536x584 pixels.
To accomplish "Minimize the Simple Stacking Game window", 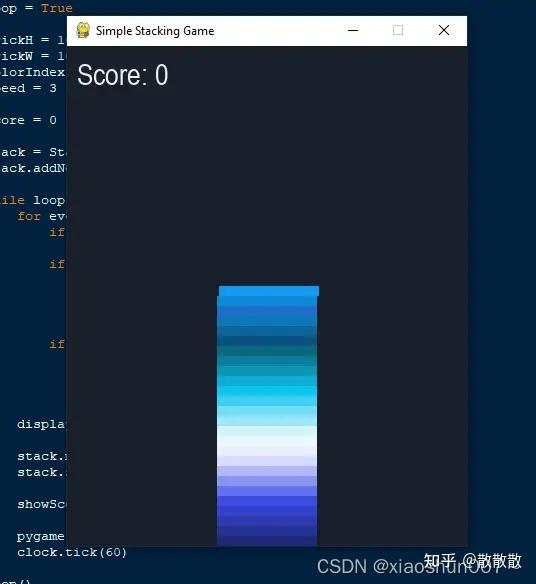I will pyautogui.click(x=353, y=31).
